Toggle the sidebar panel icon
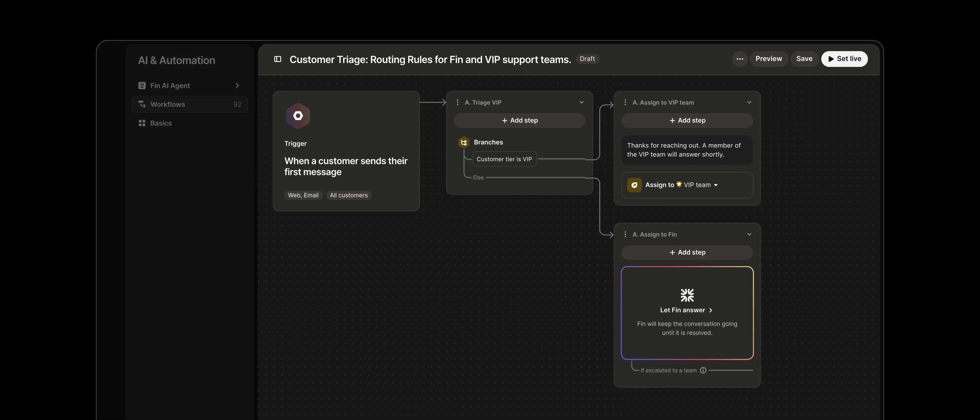The height and width of the screenshot is (420, 980). pos(278,59)
